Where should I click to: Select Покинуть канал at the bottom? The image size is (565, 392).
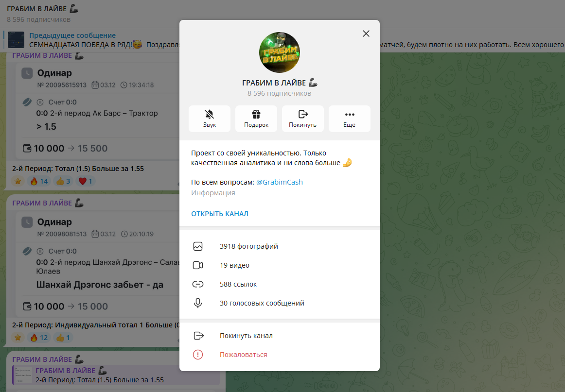(279, 336)
